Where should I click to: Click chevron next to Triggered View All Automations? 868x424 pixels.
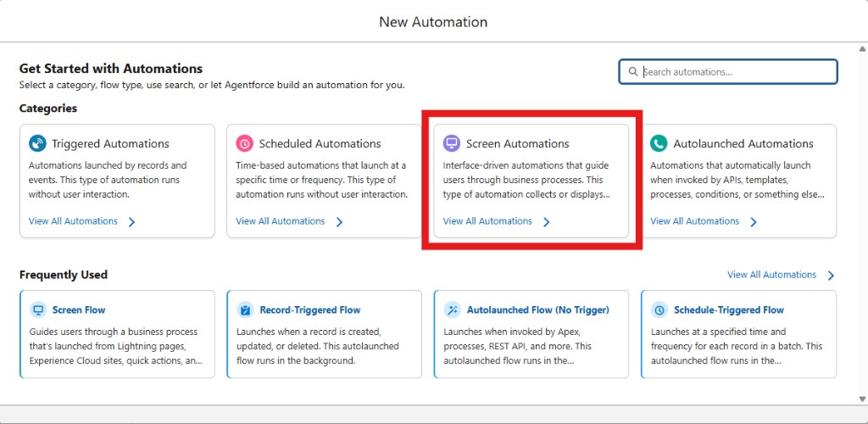[x=131, y=222]
